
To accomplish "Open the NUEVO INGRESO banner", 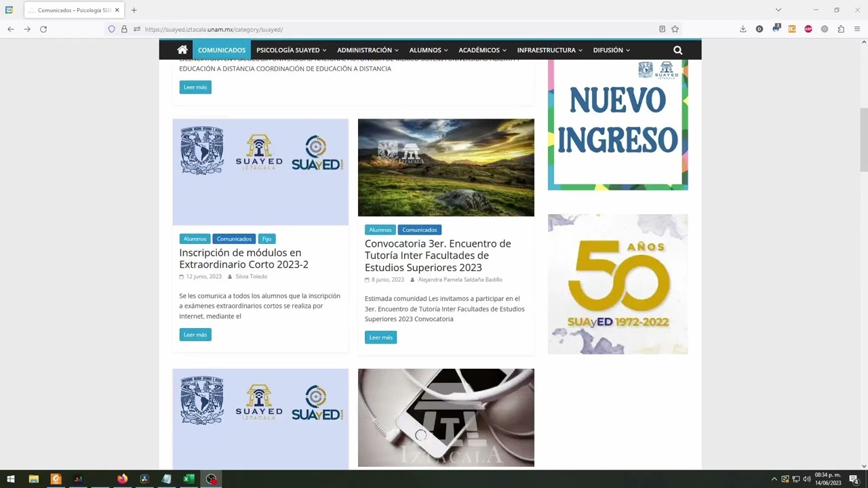I will coord(618,125).
